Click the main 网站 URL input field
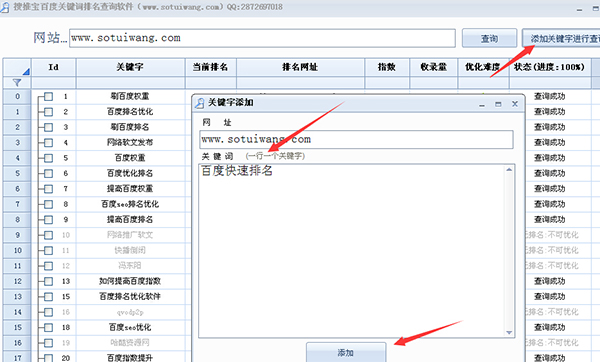The height and width of the screenshot is (362, 600). (262, 38)
